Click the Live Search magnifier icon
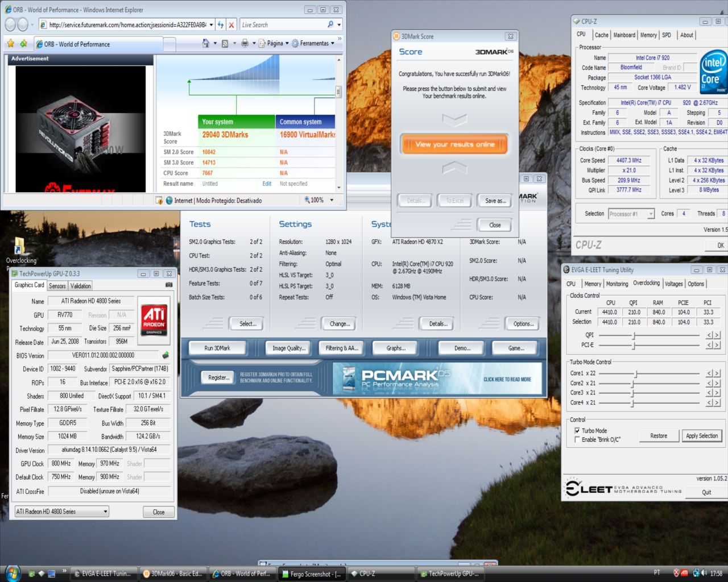 pos(330,24)
